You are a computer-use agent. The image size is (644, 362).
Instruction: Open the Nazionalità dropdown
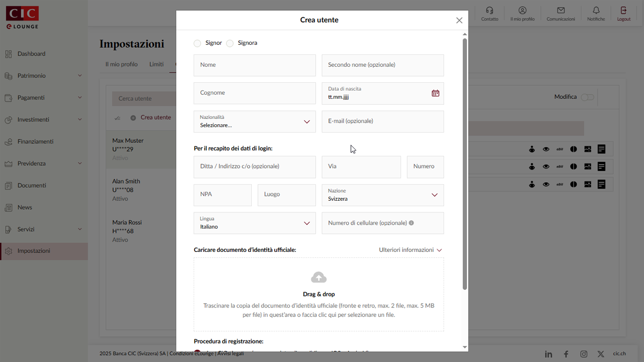(x=307, y=121)
